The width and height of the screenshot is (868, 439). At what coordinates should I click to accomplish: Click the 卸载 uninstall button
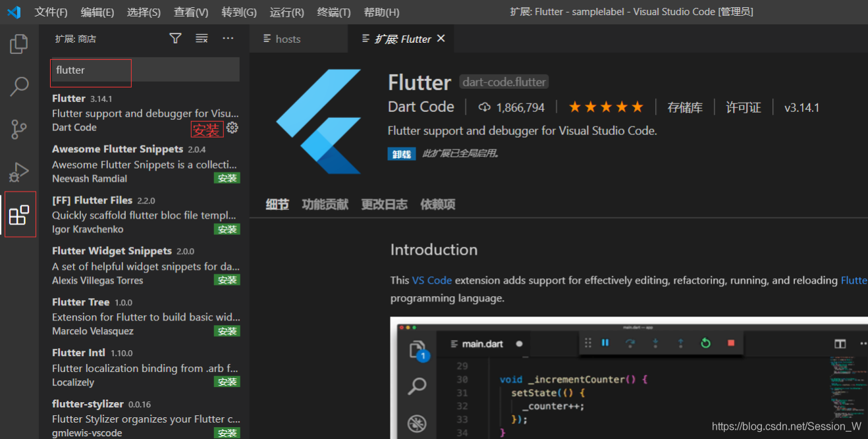[402, 154]
